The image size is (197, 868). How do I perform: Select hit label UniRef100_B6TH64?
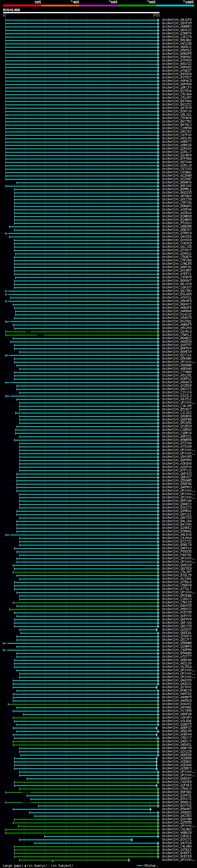coord(177,101)
